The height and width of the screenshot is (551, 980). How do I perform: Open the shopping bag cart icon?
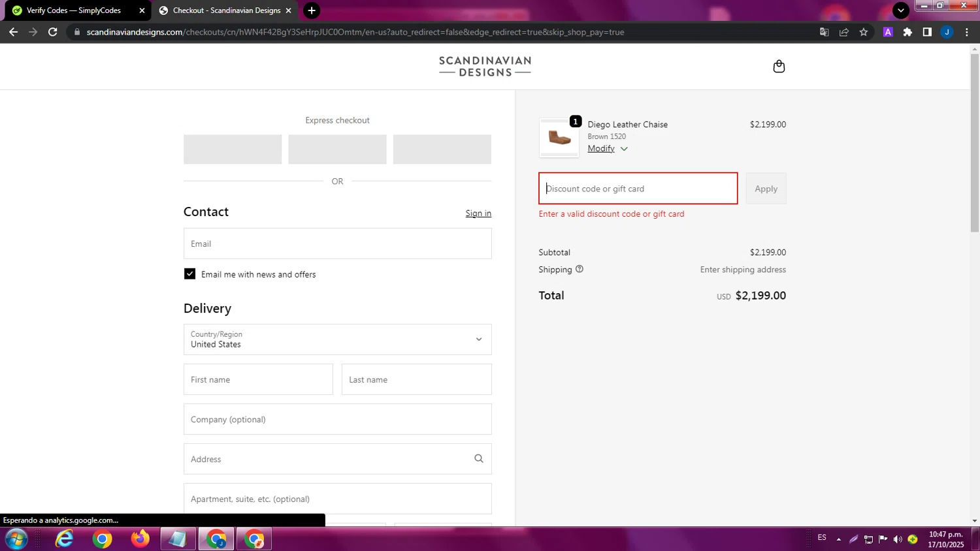click(779, 67)
